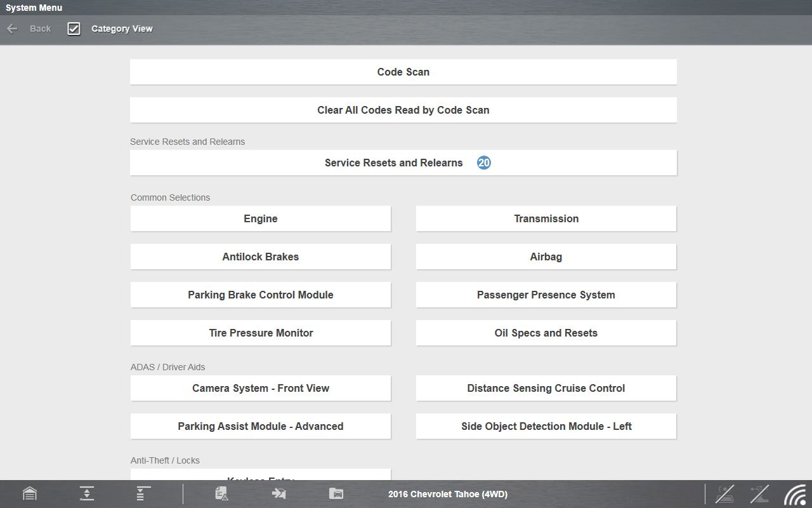Screen dimensions: 812x508
Task: Open the vehicle folder icon
Action: point(336,493)
